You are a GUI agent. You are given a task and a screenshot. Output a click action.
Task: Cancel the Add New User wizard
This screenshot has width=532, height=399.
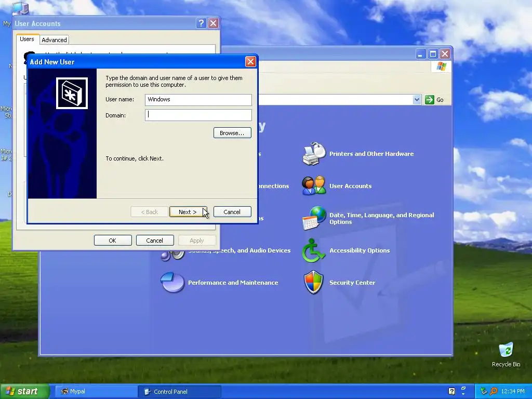[232, 212]
